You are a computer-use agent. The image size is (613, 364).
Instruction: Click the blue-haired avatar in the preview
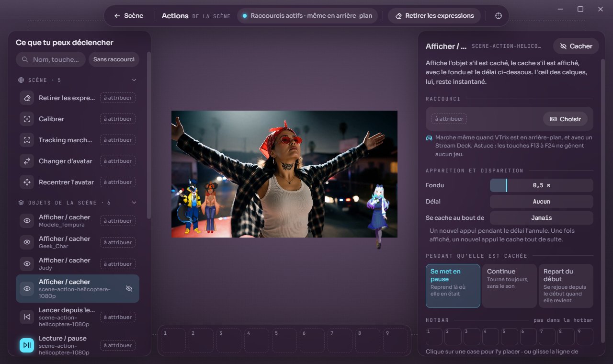click(378, 216)
